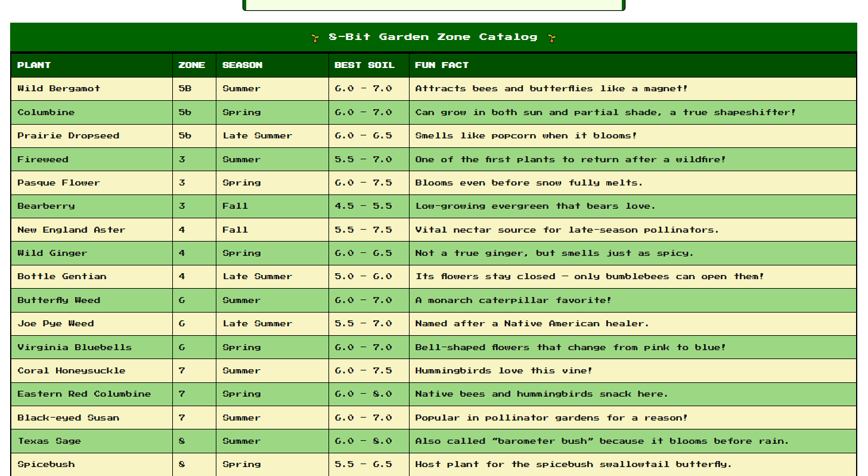Select the Pasque Flower plant name
The width and height of the screenshot is (868, 476).
point(58,183)
